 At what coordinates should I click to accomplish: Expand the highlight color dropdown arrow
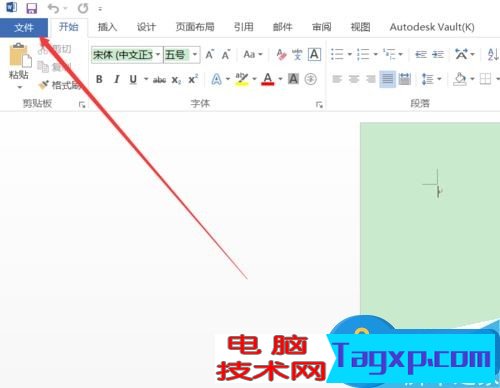tap(254, 79)
